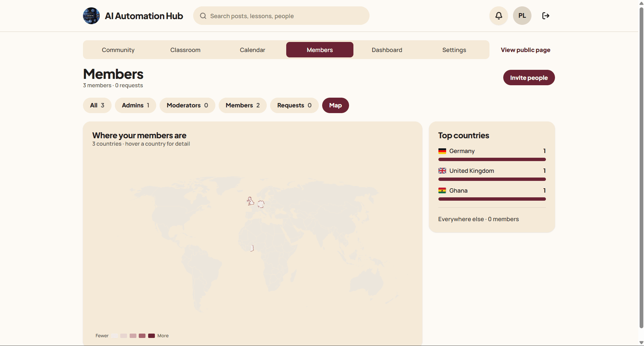The image size is (644, 346).
Task: Click the search magnifier icon
Action: [203, 16]
